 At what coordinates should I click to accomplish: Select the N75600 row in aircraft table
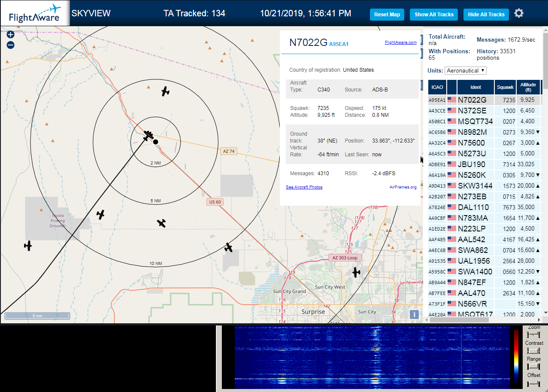pos(484,143)
